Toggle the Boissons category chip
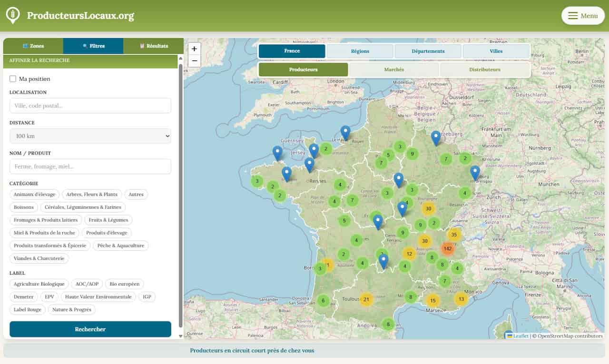Image resolution: width=609 pixels, height=364 pixels. [x=24, y=207]
